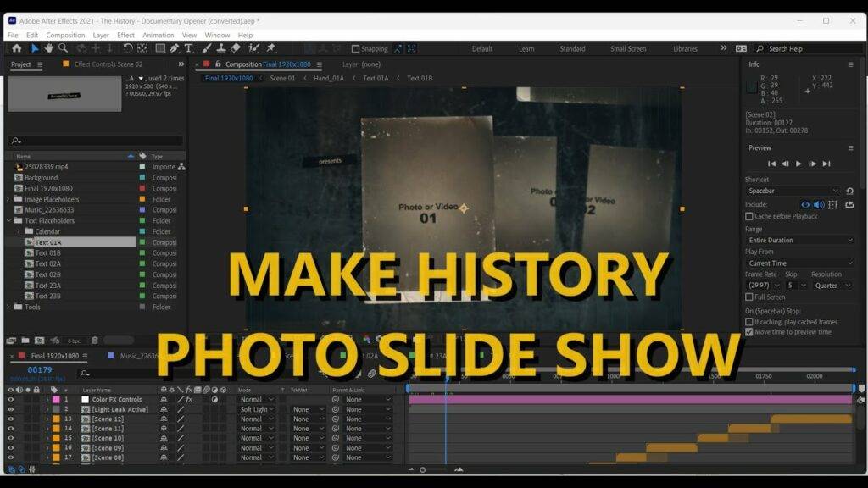Switch to the Effect Controls Scene 02 tab
Image resolution: width=868 pixels, height=488 pixels.
click(x=108, y=64)
